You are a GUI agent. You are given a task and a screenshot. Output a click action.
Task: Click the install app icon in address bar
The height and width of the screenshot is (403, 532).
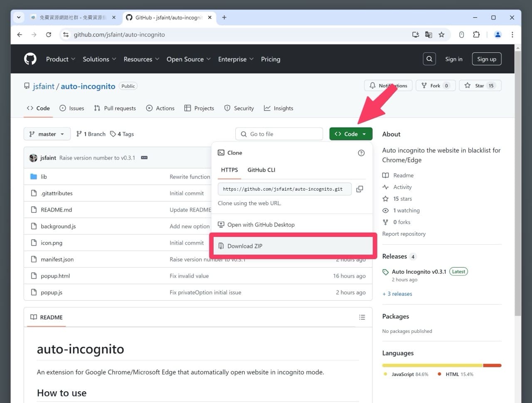(x=415, y=34)
